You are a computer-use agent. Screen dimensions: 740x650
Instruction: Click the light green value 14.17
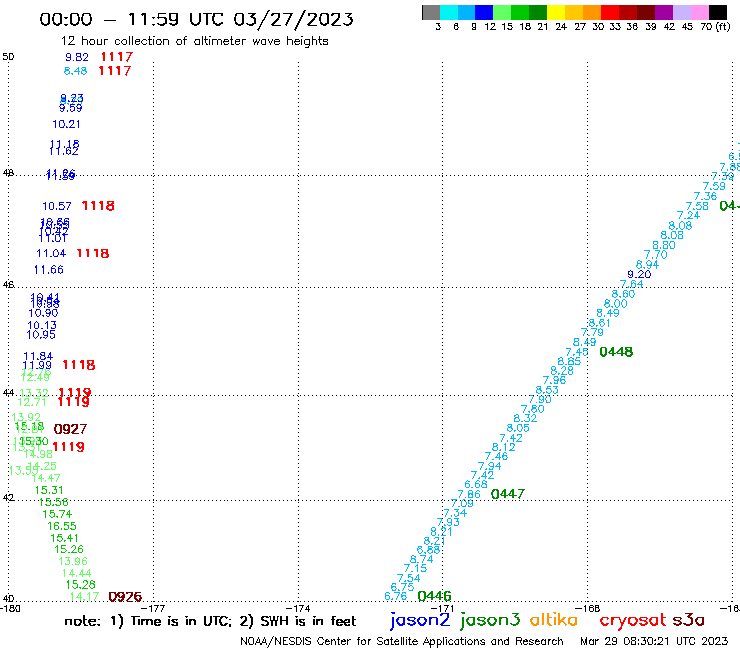(x=84, y=597)
